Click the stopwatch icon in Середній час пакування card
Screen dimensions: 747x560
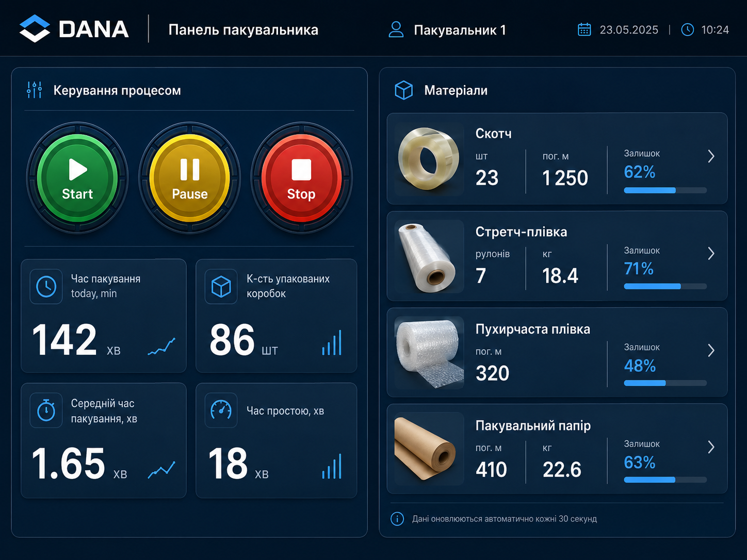pos(46,410)
